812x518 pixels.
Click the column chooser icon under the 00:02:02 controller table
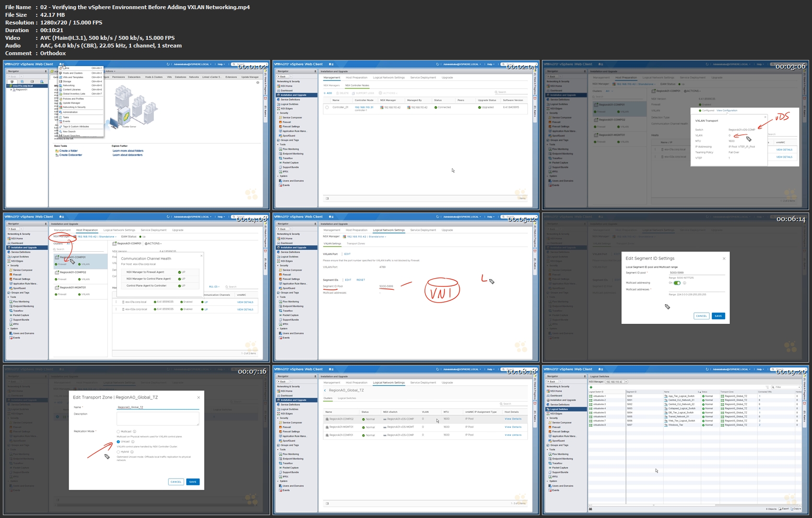point(327,198)
